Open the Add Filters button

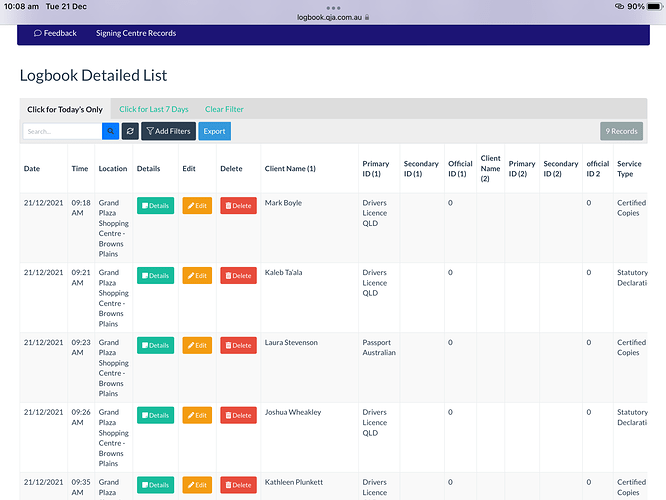pyautogui.click(x=168, y=131)
